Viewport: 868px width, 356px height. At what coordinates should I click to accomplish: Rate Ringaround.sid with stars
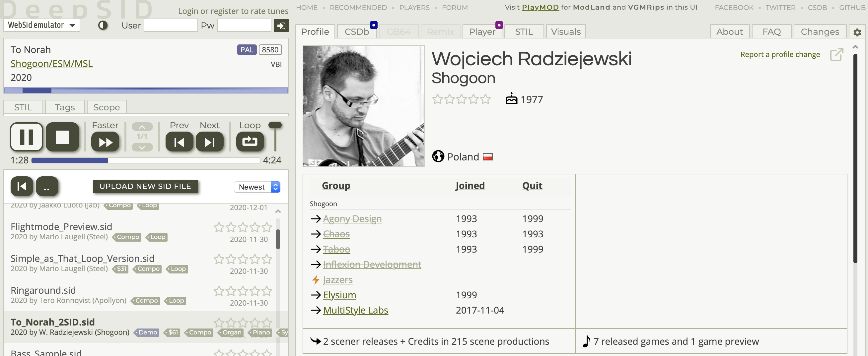coord(243,291)
